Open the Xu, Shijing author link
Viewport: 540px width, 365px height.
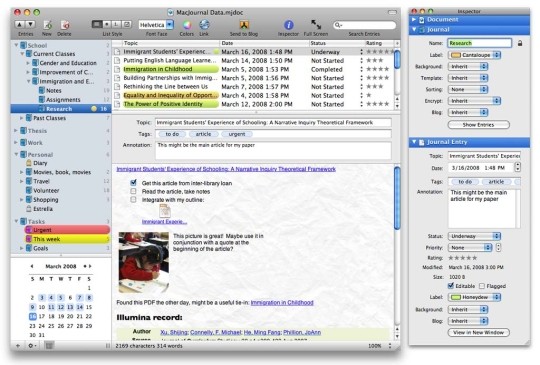pyautogui.click(x=174, y=332)
